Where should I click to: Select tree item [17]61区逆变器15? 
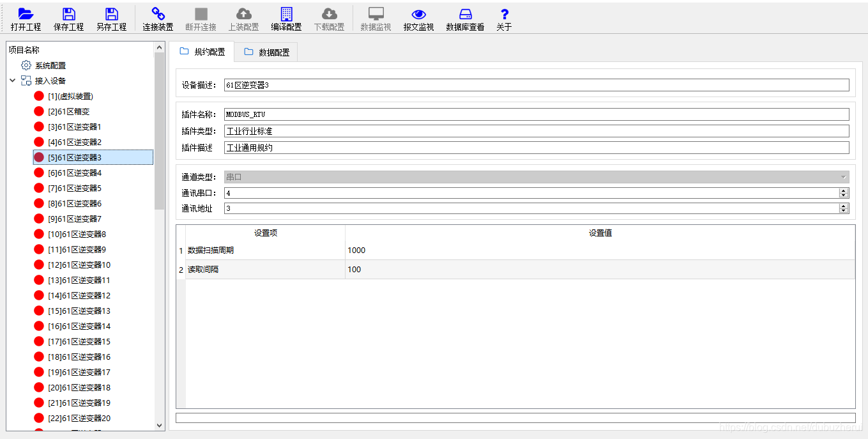tap(79, 341)
